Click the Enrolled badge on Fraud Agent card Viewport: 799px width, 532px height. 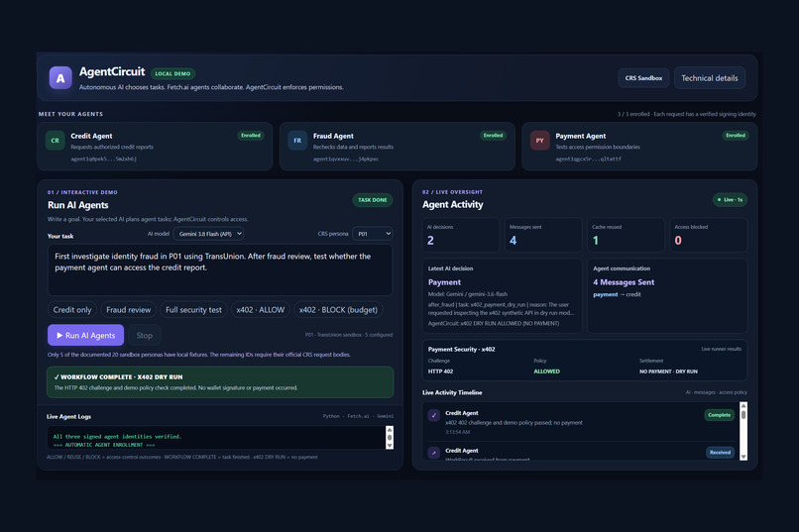(493, 136)
